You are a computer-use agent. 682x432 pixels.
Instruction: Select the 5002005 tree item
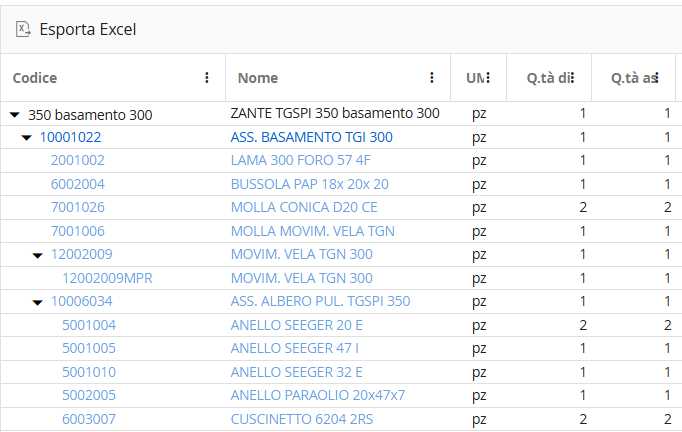(89, 395)
